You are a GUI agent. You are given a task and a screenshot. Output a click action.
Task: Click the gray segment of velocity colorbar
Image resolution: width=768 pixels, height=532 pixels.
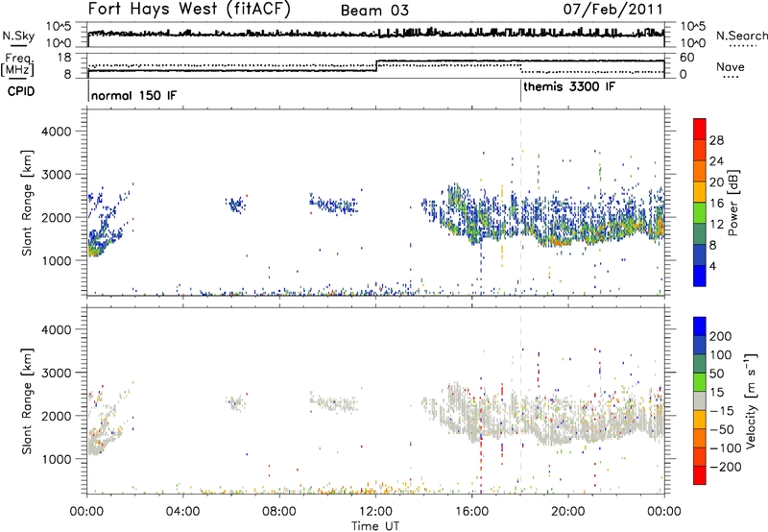point(700,400)
